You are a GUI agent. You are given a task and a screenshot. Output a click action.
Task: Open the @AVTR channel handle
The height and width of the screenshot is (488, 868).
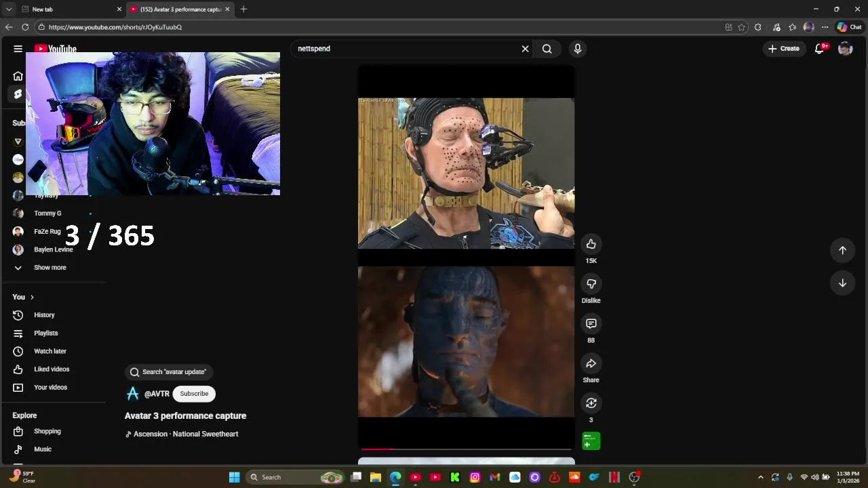(x=157, y=394)
